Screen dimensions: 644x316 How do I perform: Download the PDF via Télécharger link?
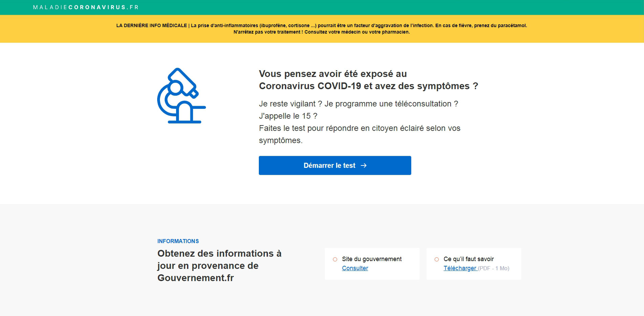pyautogui.click(x=460, y=268)
